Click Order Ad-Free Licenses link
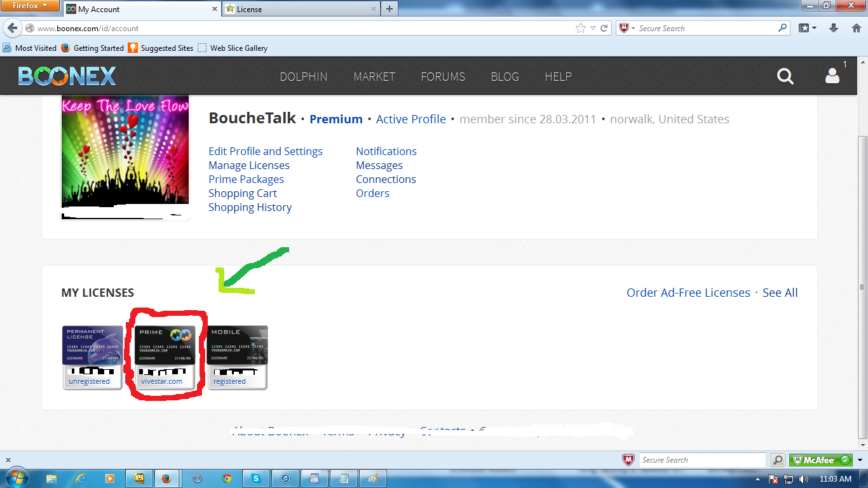Image resolution: width=868 pixels, height=488 pixels. point(688,292)
